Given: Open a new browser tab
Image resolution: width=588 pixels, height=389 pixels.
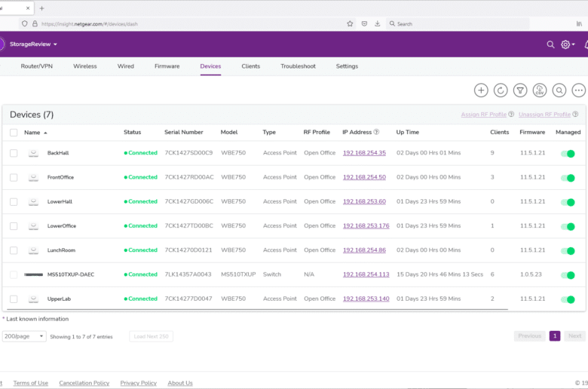Looking at the screenshot, I should [x=41, y=8].
